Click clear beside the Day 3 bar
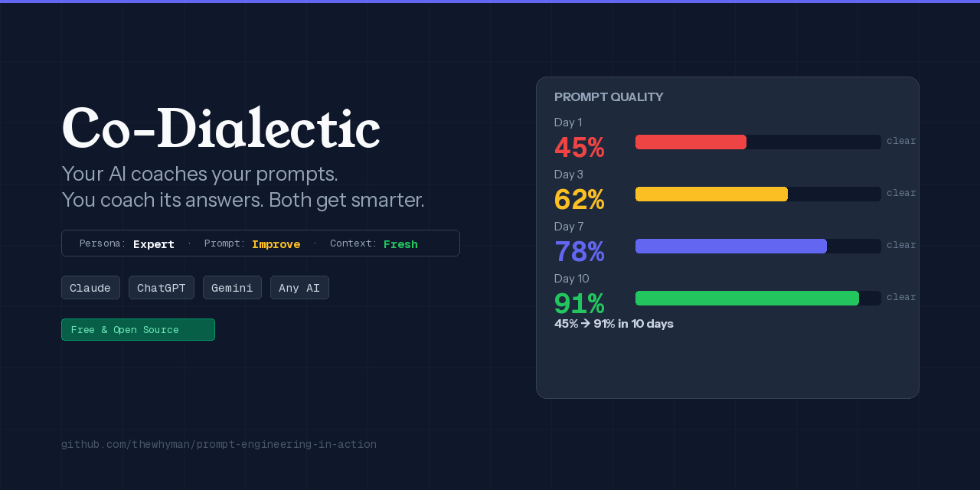 coord(901,193)
